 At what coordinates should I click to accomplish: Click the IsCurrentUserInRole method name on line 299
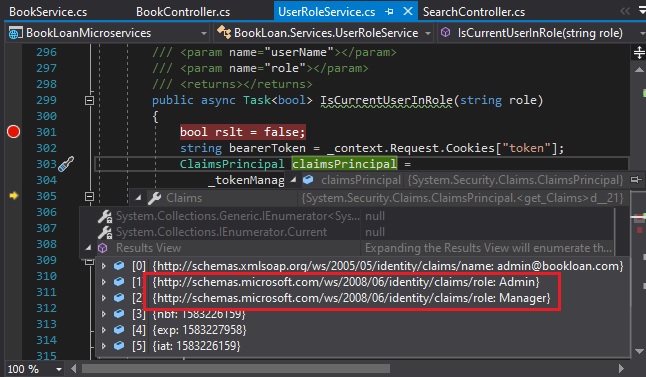386,100
